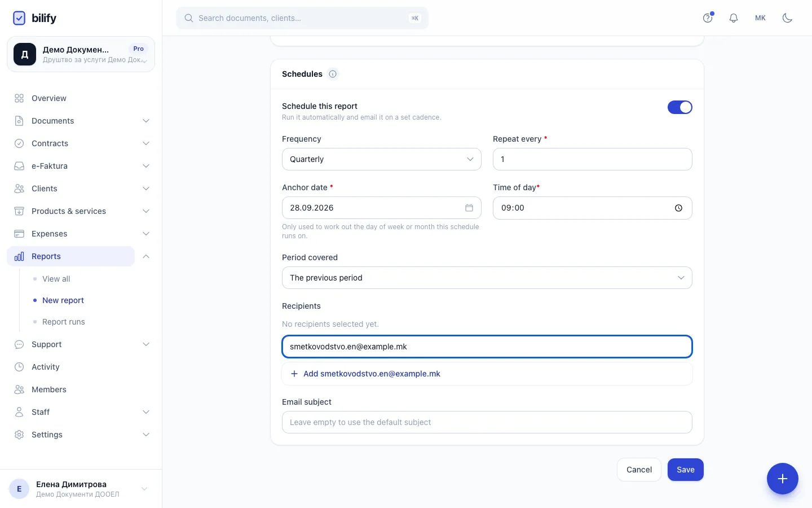Focus the search documents field

point(302,18)
